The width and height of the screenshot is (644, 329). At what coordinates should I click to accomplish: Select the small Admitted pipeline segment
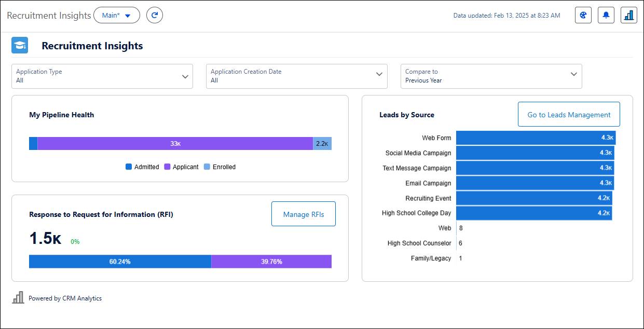click(x=33, y=143)
